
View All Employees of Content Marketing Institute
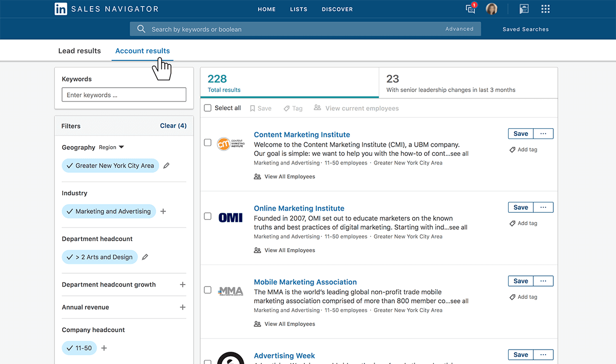[284, 176]
